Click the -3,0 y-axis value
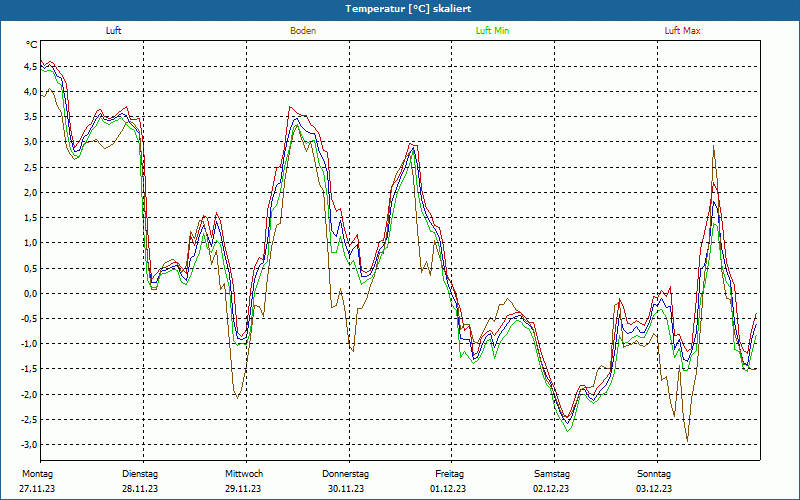800x500 pixels. pyautogui.click(x=29, y=444)
